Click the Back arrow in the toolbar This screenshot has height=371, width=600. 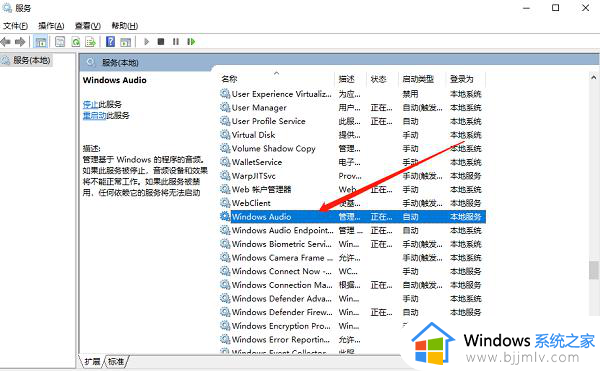pyautogui.click(x=6, y=42)
